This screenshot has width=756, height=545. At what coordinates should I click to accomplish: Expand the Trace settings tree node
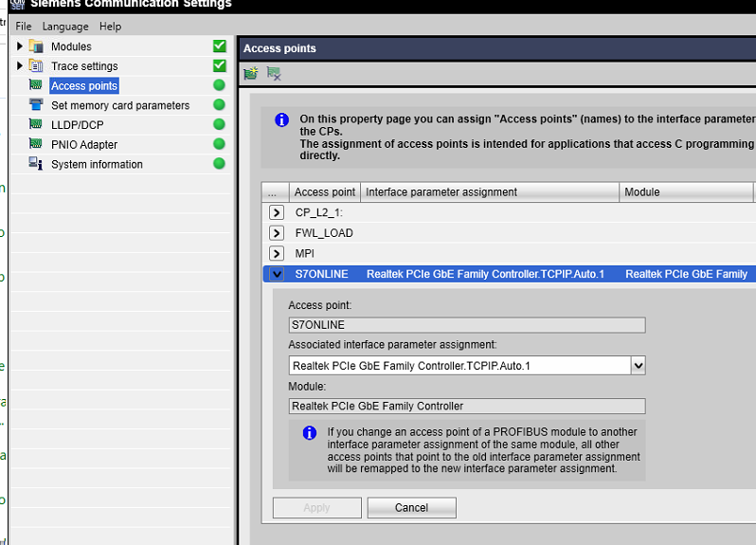(20, 65)
